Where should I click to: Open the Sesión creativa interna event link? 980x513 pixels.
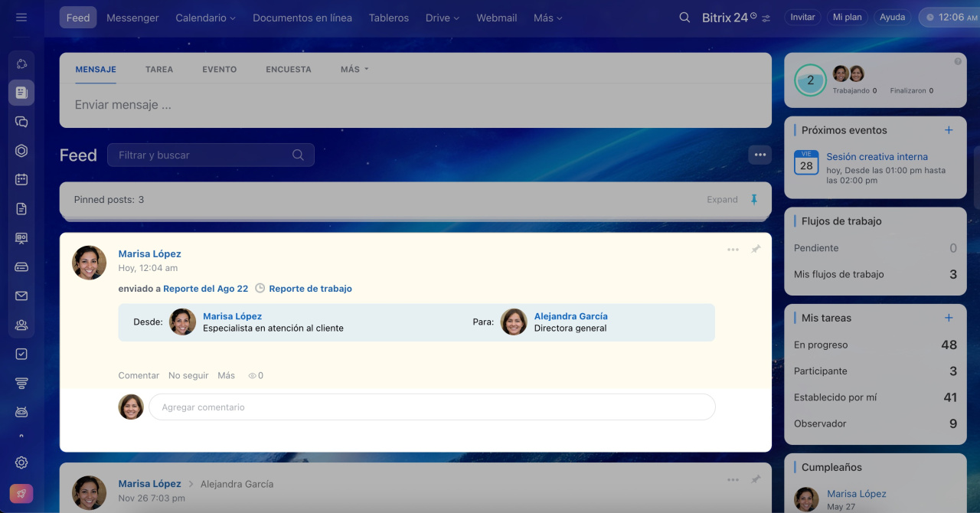tap(877, 156)
